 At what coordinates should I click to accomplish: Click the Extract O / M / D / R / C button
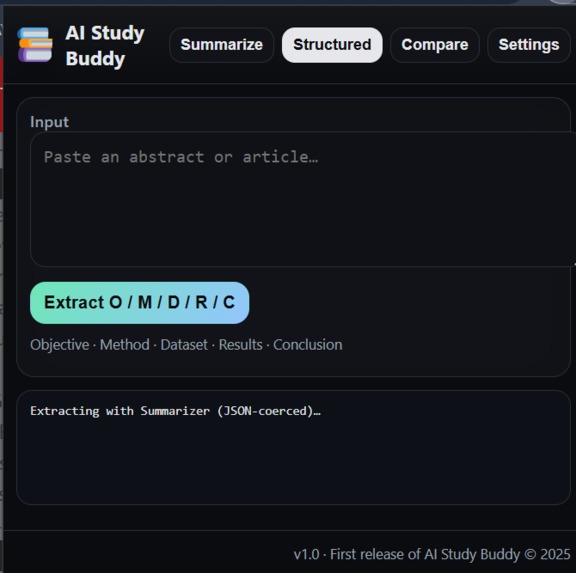tap(140, 303)
